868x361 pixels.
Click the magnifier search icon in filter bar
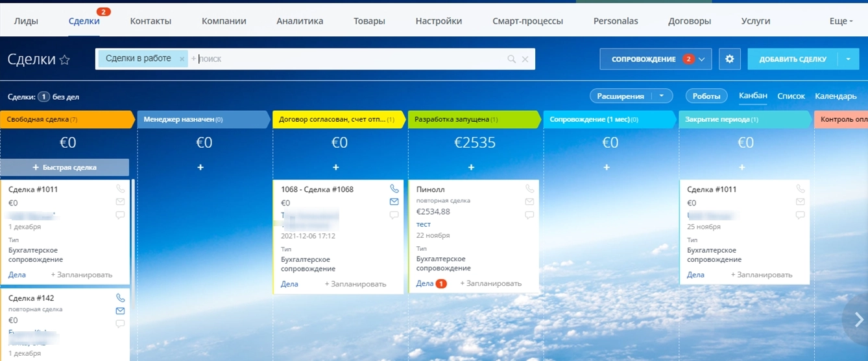coord(511,59)
